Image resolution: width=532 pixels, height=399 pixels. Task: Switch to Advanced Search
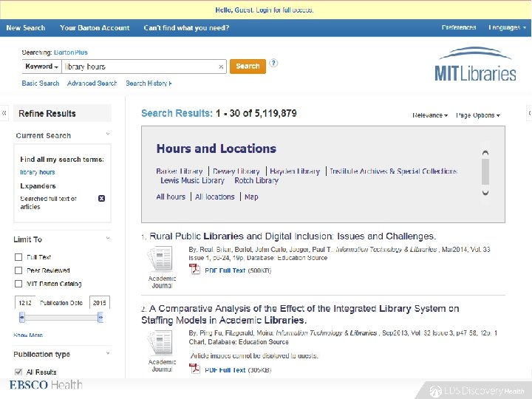click(x=92, y=83)
